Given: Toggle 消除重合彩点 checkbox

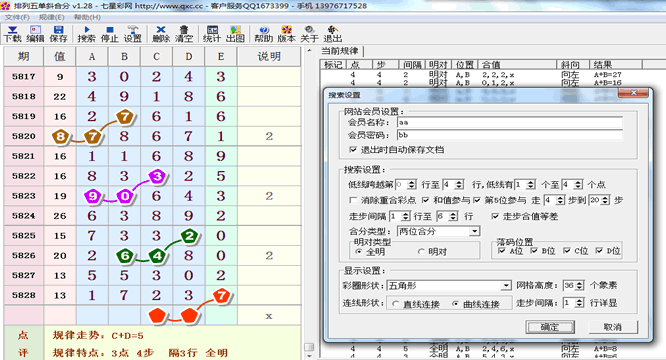Looking at the screenshot, I should pyautogui.click(x=353, y=200).
